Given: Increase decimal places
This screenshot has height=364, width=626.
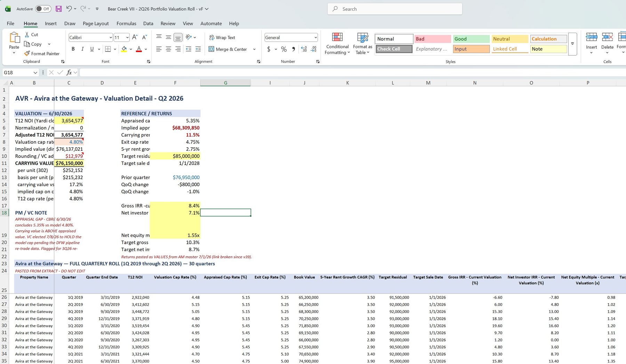Looking at the screenshot, I should (304, 49).
